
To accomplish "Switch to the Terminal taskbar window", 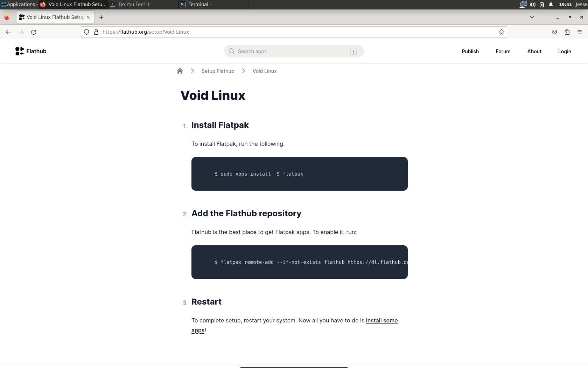I will coord(213,5).
